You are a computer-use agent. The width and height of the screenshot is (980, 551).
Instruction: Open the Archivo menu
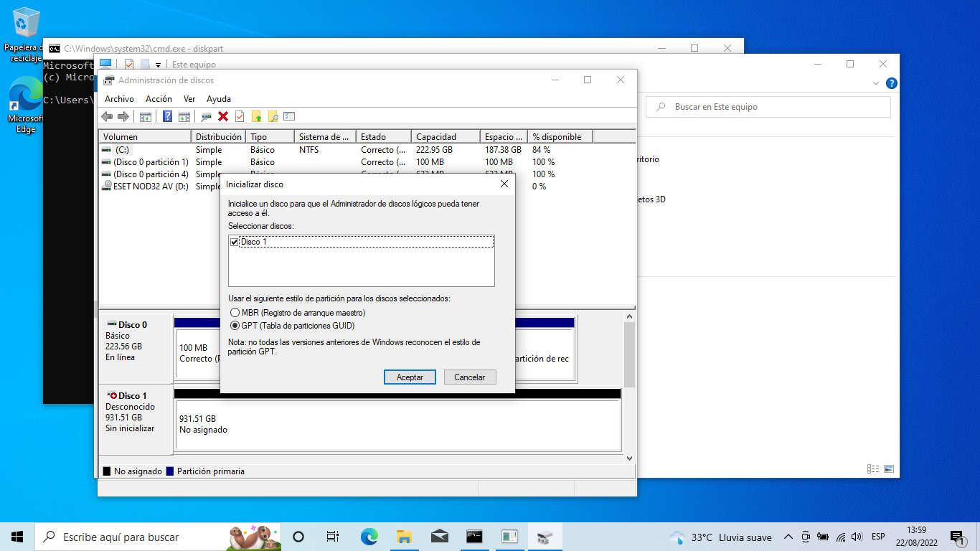[119, 99]
